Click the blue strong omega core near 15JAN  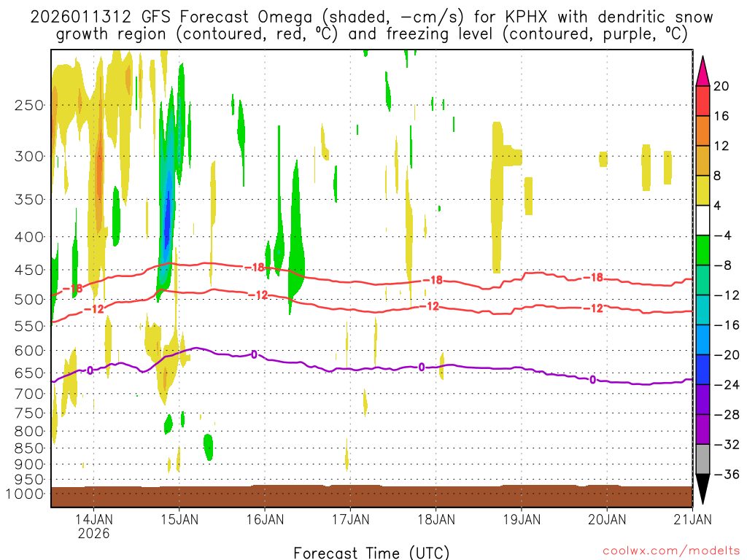(167, 220)
